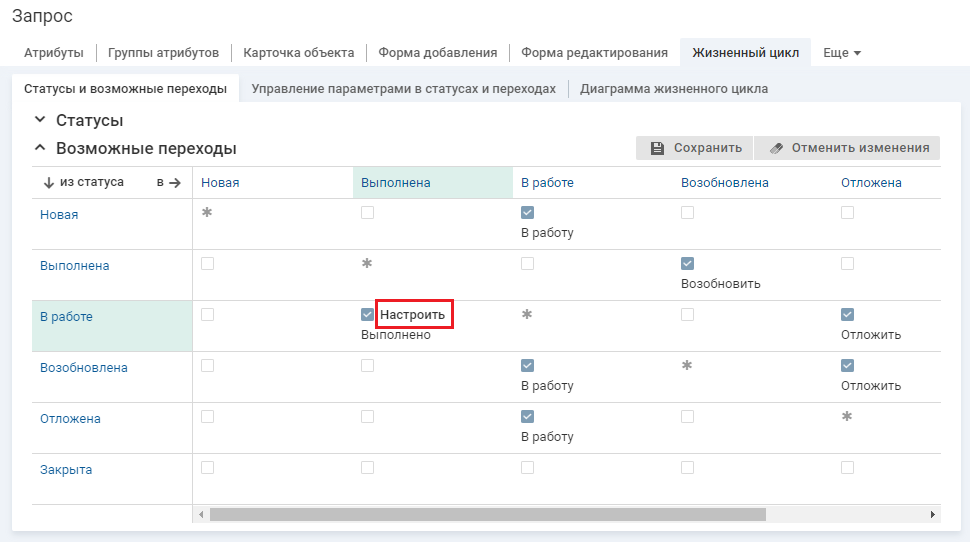970x542 pixels.
Task: Click right arrow of horizontal scrollbar
Action: 932,514
